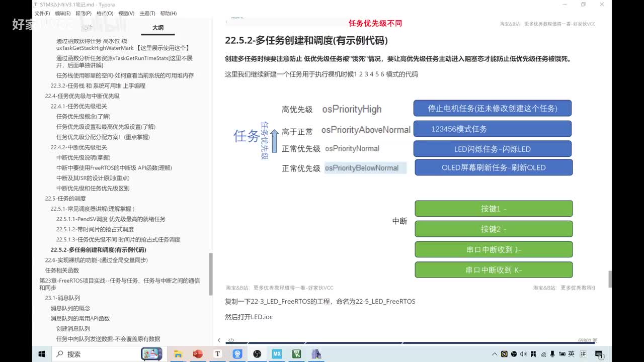Toggle source code mode icon

point(231,340)
